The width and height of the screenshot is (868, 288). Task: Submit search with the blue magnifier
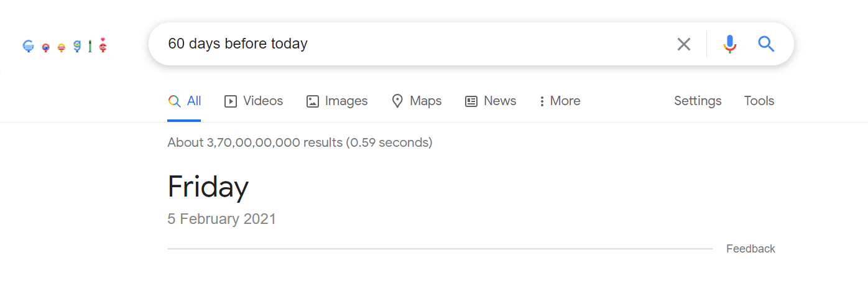(766, 44)
